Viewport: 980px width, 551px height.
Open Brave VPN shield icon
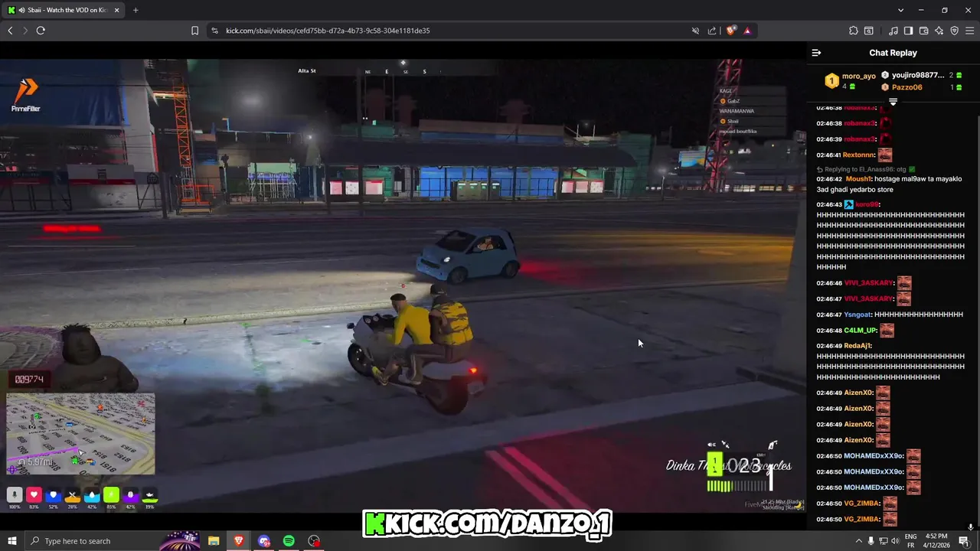954,31
